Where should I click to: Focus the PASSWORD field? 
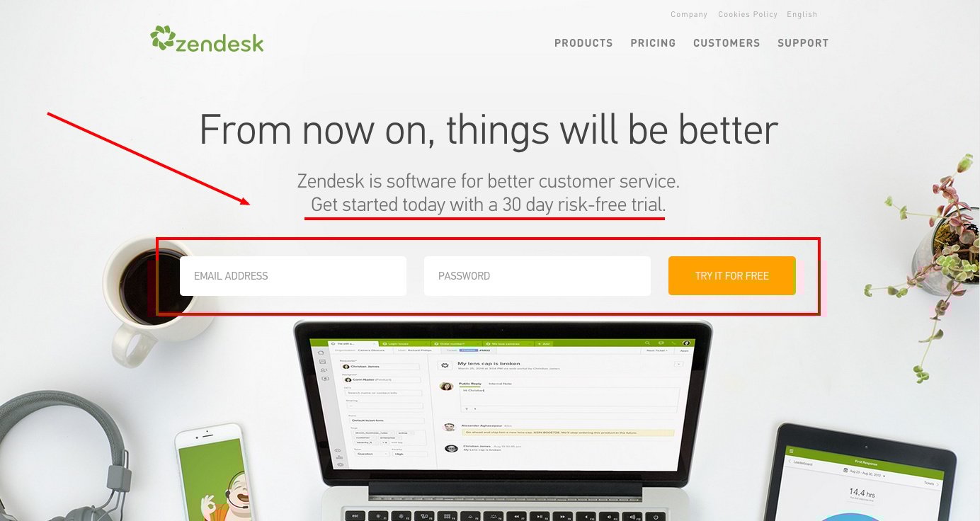[537, 276]
